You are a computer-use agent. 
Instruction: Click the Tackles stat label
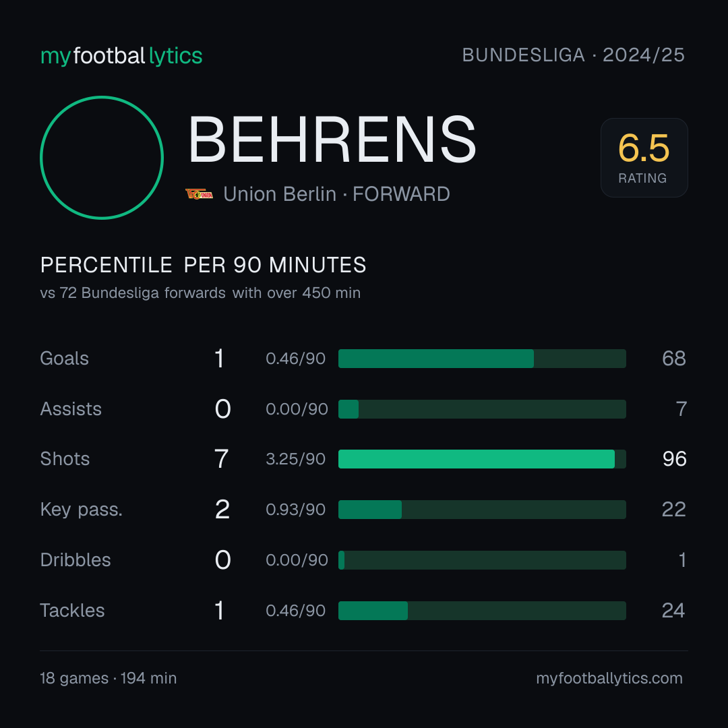72,611
